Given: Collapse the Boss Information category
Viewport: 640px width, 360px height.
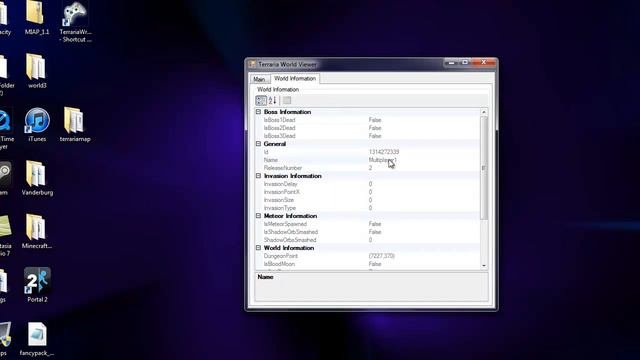Looking at the screenshot, I should pyautogui.click(x=258, y=112).
